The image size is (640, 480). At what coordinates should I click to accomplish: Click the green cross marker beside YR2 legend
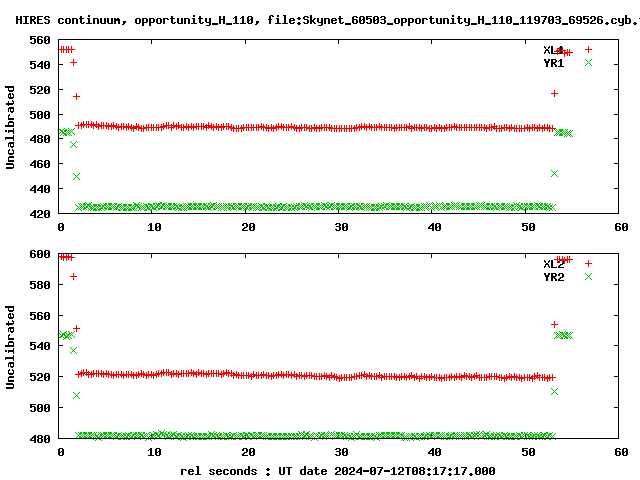(588, 277)
